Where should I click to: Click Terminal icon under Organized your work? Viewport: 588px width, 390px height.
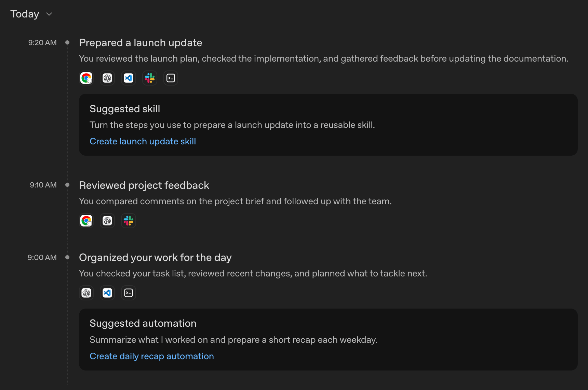click(129, 293)
